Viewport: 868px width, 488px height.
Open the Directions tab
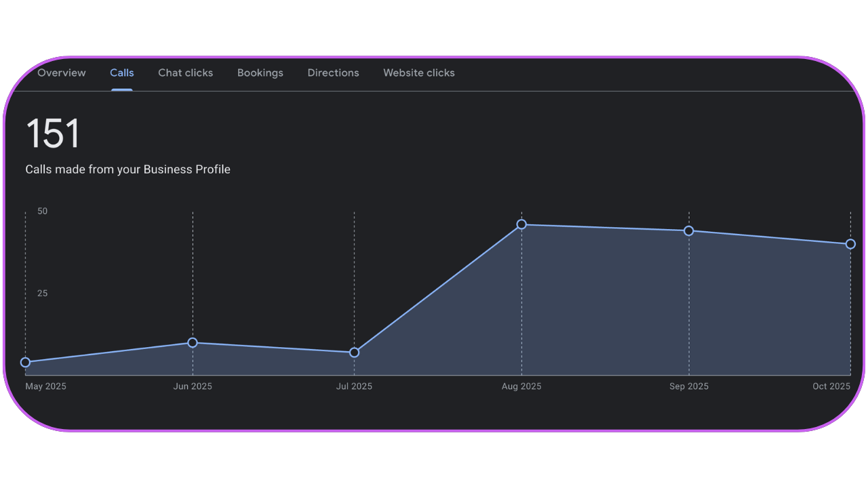click(x=333, y=73)
